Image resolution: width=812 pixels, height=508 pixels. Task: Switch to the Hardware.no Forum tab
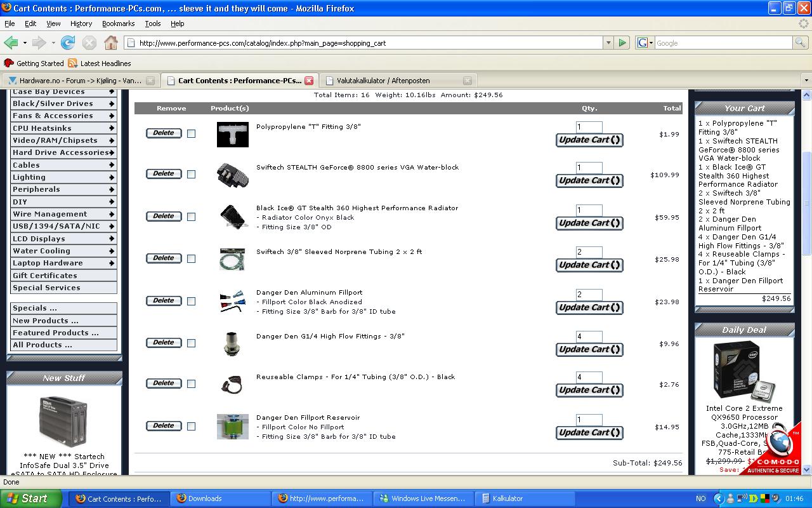pyautogui.click(x=81, y=81)
